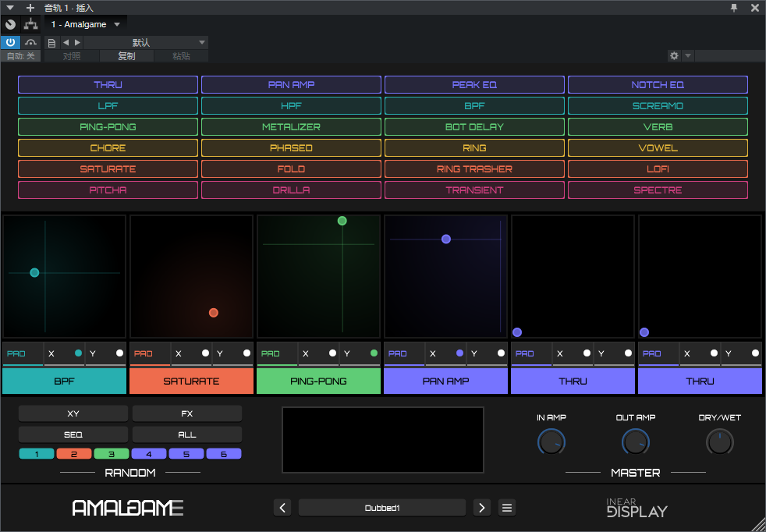Click the OUT AMP knob
Viewport: 766px width, 532px height.
coord(636,442)
